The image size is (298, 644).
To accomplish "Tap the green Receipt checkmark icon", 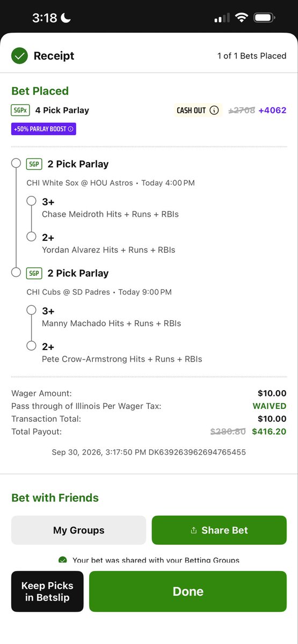I will coord(20,56).
